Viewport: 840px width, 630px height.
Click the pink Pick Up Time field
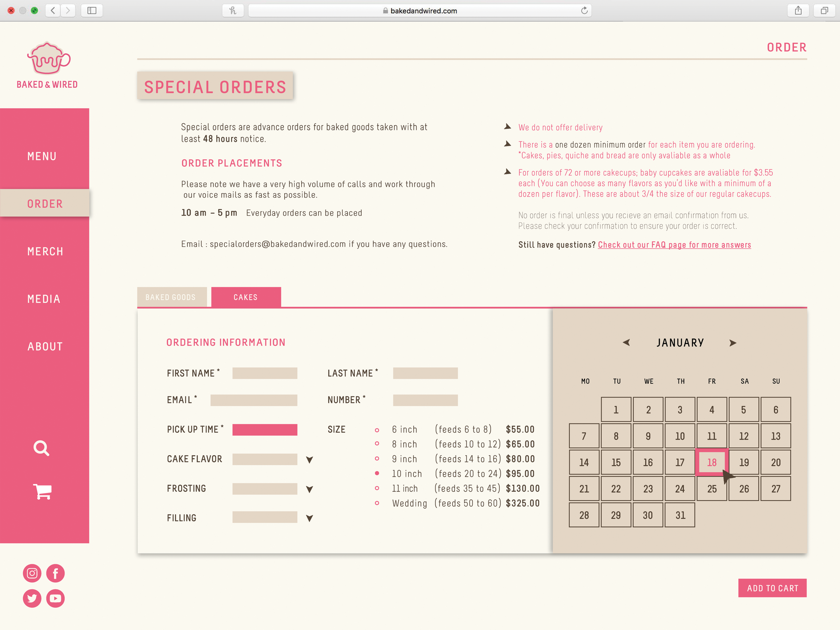click(x=265, y=430)
